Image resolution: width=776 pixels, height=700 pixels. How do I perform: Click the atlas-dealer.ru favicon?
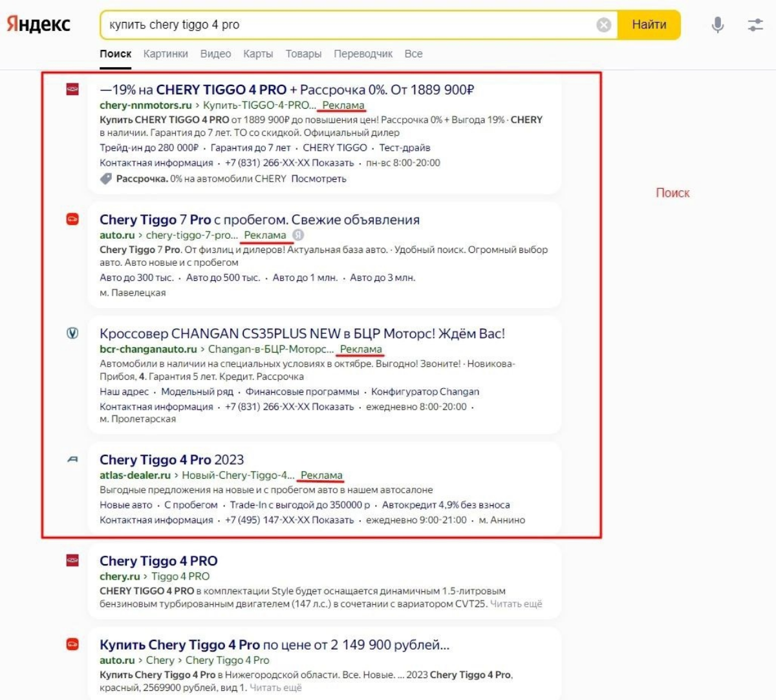click(72, 459)
